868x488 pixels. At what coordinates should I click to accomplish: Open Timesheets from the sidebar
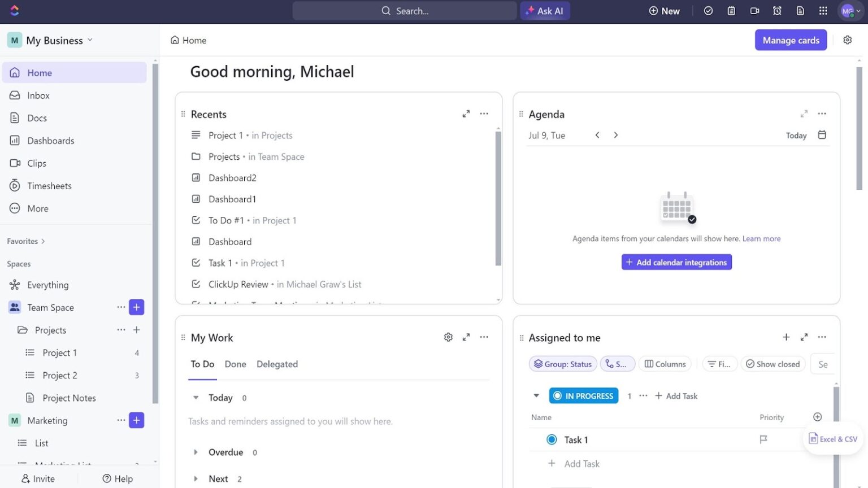[x=49, y=185]
